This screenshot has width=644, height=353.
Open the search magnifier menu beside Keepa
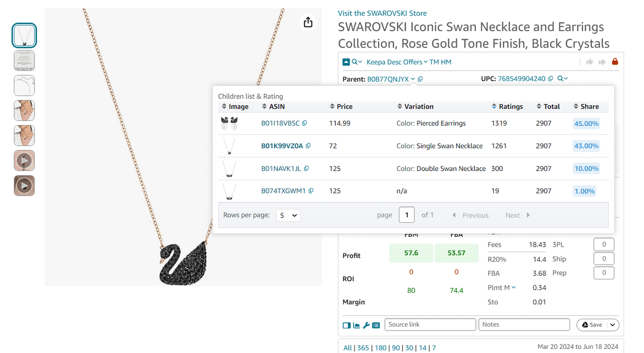coord(357,62)
